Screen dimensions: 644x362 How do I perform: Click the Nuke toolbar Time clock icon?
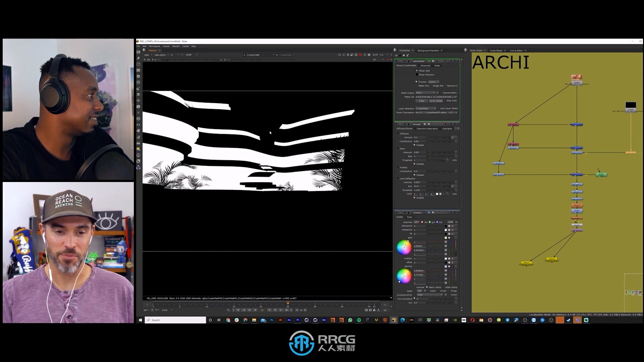pos(138,64)
